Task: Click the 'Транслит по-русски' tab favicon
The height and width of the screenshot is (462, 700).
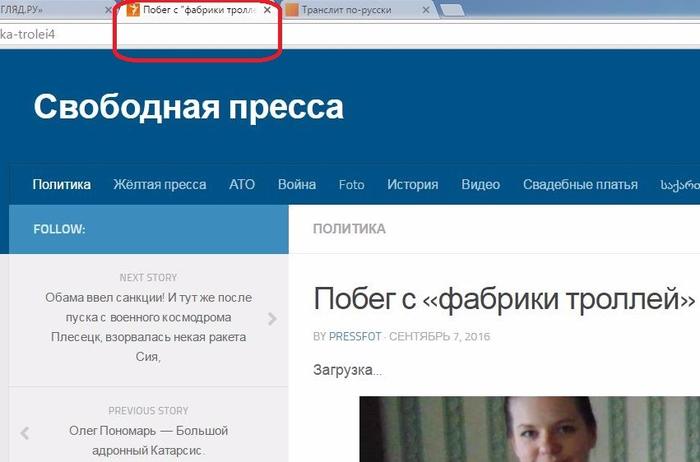Action: [291, 10]
